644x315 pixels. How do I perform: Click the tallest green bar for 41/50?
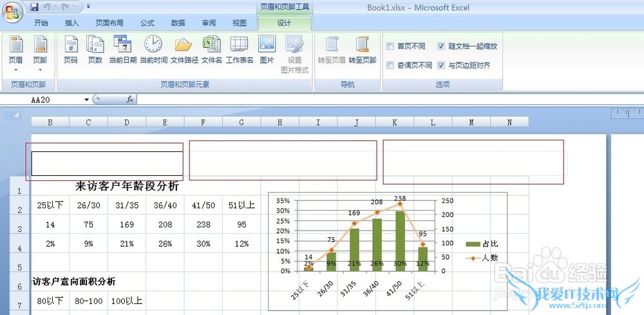pos(401,241)
